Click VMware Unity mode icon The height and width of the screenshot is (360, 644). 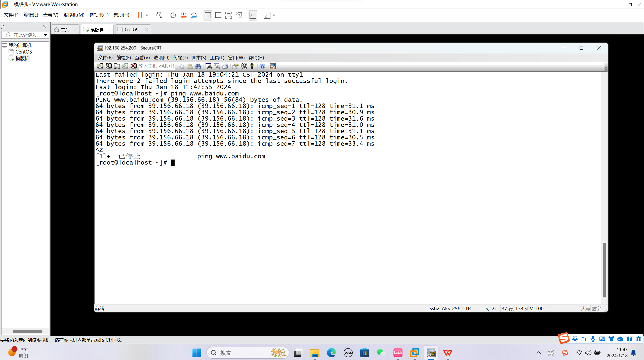coord(239,15)
